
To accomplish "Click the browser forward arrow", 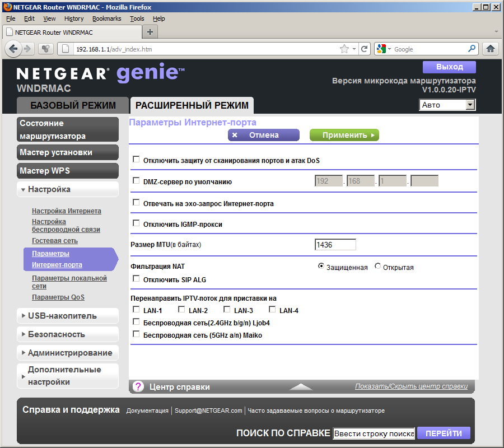I will (x=27, y=49).
